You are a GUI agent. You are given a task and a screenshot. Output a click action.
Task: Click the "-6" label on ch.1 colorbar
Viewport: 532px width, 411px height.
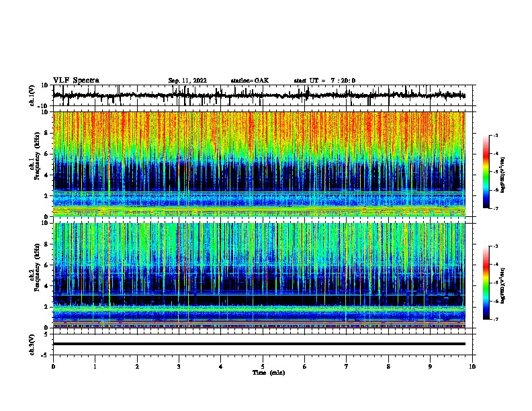(496, 190)
